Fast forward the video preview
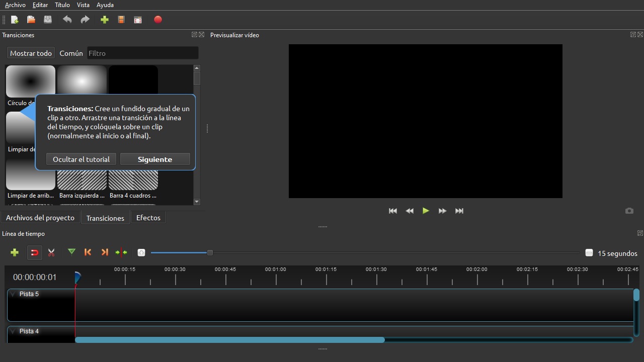 point(443,211)
